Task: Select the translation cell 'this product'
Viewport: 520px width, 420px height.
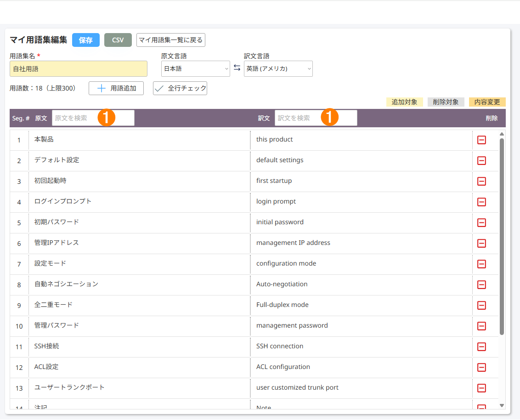Action: [362, 140]
